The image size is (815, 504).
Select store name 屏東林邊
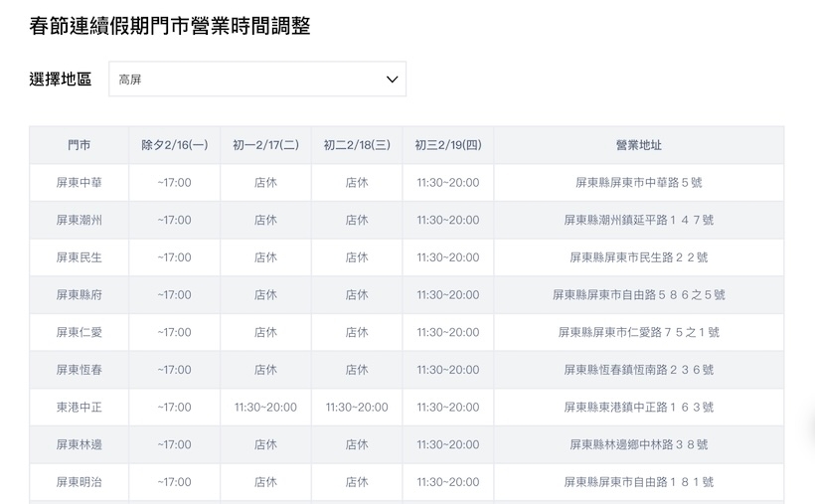pyautogui.click(x=79, y=444)
